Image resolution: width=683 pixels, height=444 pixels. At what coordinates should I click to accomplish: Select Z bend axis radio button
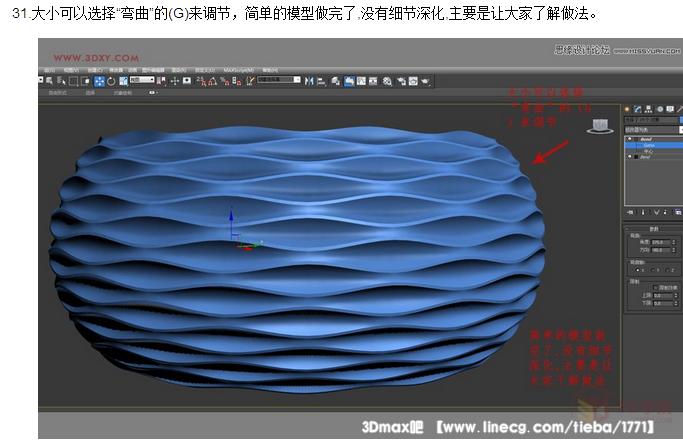click(667, 270)
